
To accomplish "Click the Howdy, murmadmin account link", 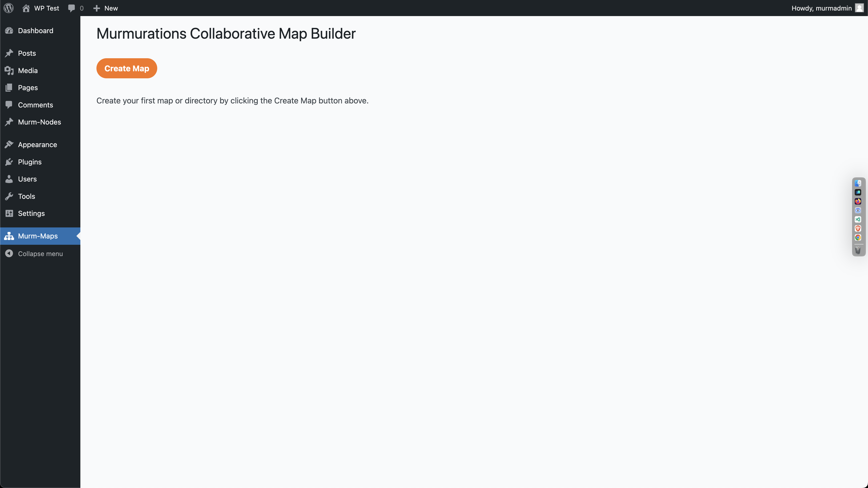I will point(822,8).
